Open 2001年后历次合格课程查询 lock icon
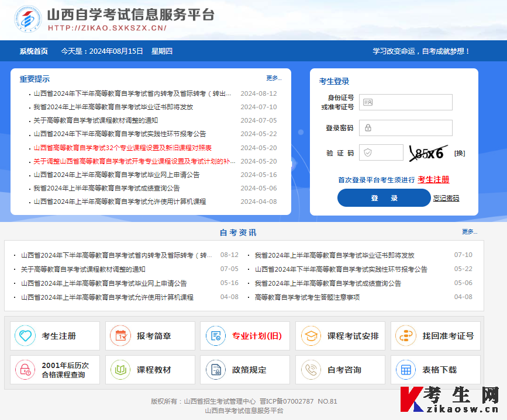The image size is (507, 420). click(x=25, y=369)
